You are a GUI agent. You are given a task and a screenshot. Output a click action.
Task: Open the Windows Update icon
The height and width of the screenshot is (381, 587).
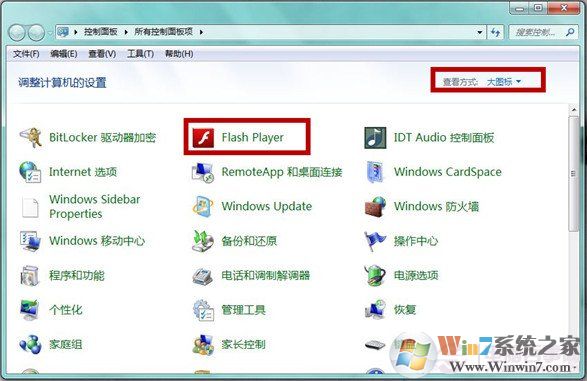(203, 206)
